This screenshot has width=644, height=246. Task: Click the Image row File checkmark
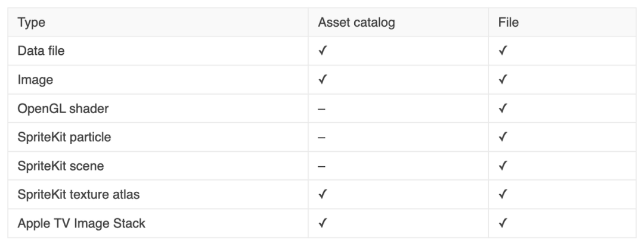(502, 80)
